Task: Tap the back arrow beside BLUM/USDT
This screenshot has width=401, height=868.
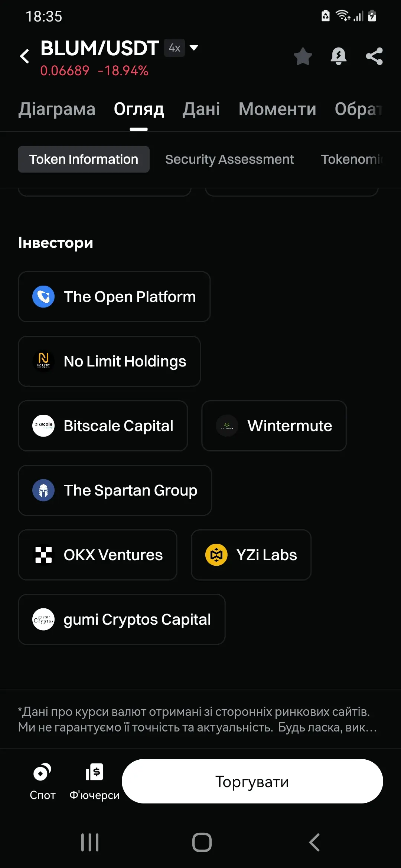Action: 25,56
